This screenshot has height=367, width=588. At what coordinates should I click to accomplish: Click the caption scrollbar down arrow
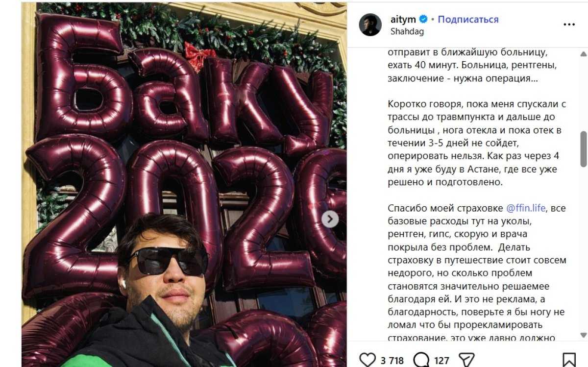pos(583,335)
